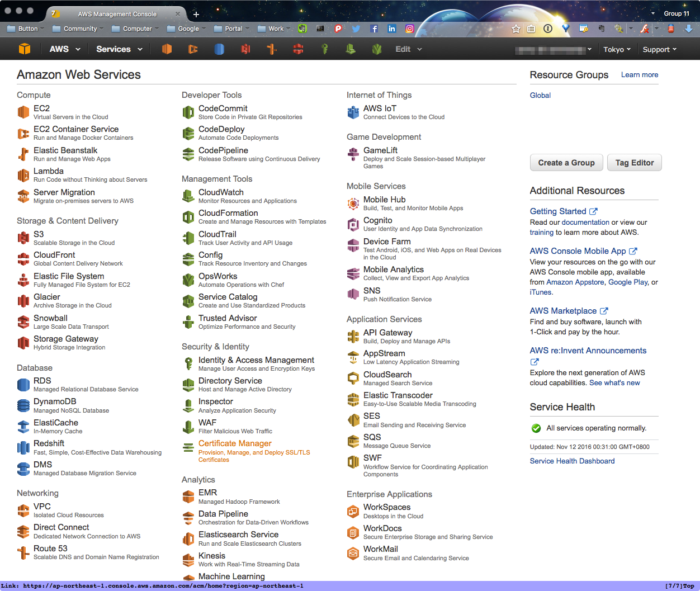Open the EC2 service icon
700x591 pixels.
click(23, 112)
